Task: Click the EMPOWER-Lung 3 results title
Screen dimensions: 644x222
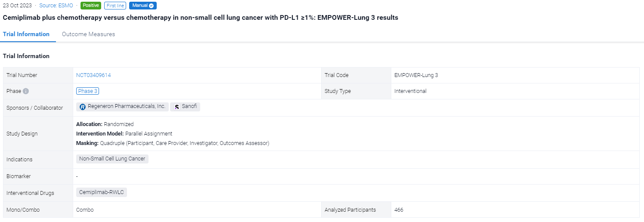Action: 200,18
